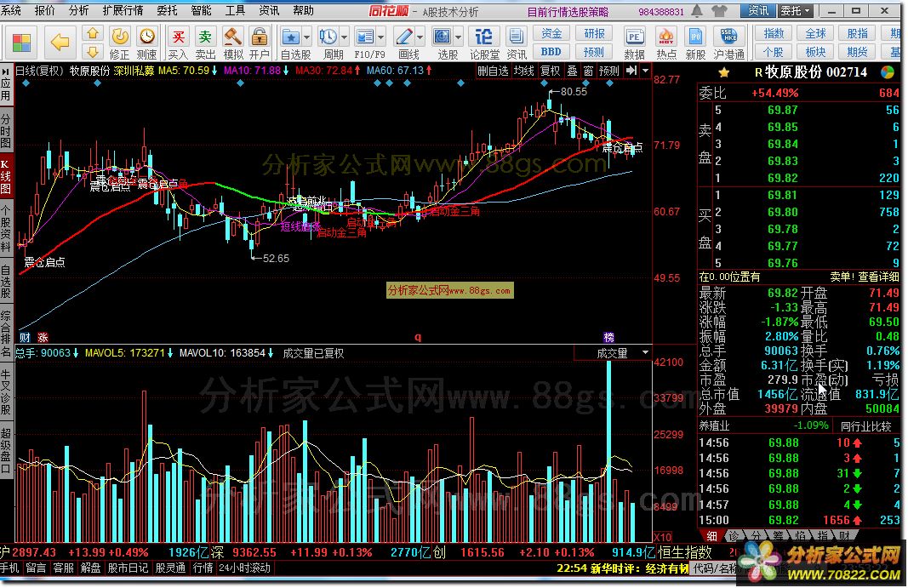This screenshot has width=908, height=588.
Task: Open the 资讯 news document icon
Action: (516, 44)
